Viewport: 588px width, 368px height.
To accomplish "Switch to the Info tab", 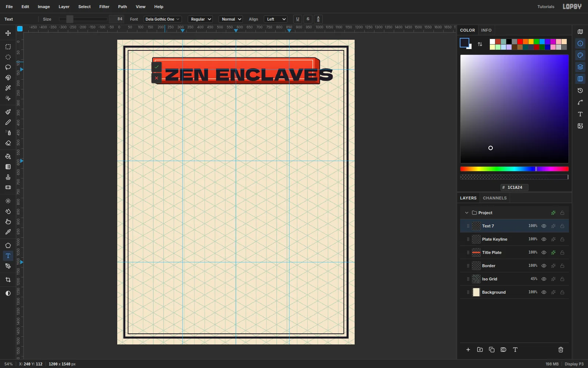I will 486,30.
